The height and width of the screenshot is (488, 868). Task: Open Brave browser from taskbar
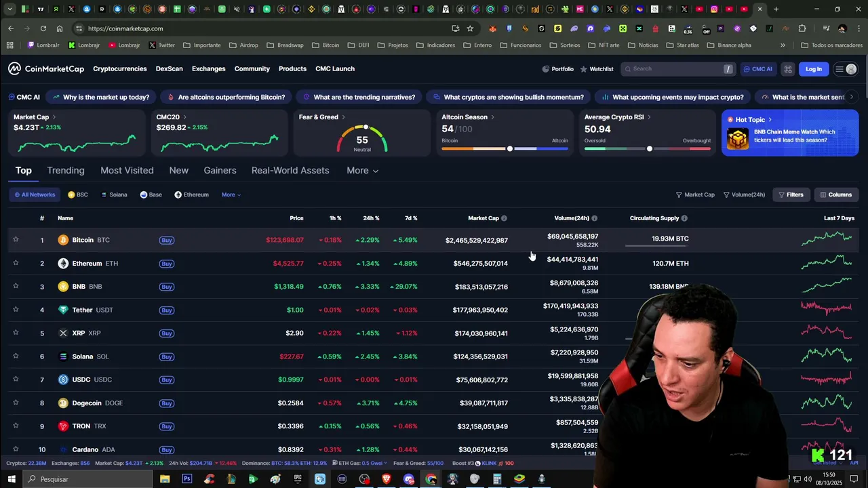pyautogui.click(x=387, y=479)
